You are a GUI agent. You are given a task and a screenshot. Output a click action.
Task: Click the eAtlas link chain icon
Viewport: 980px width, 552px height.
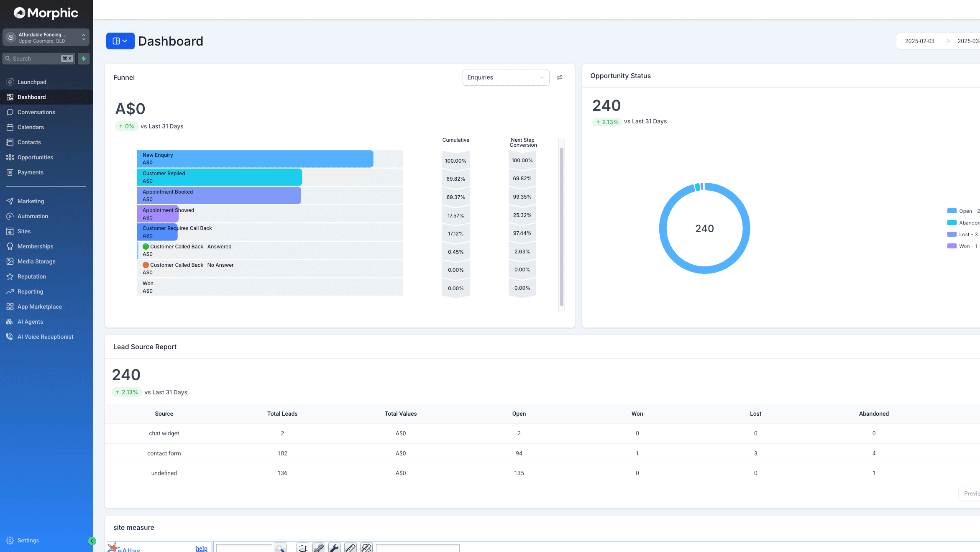tap(319, 548)
